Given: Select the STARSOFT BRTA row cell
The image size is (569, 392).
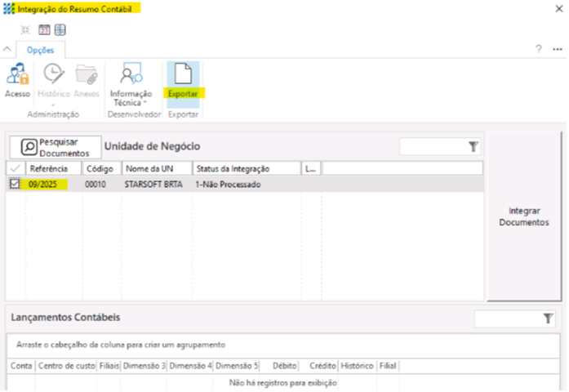Looking at the screenshot, I should pyautogui.click(x=156, y=185).
